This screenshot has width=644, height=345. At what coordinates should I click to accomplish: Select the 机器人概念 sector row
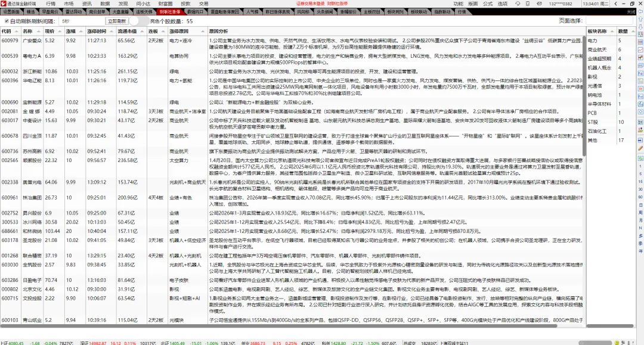611,68
